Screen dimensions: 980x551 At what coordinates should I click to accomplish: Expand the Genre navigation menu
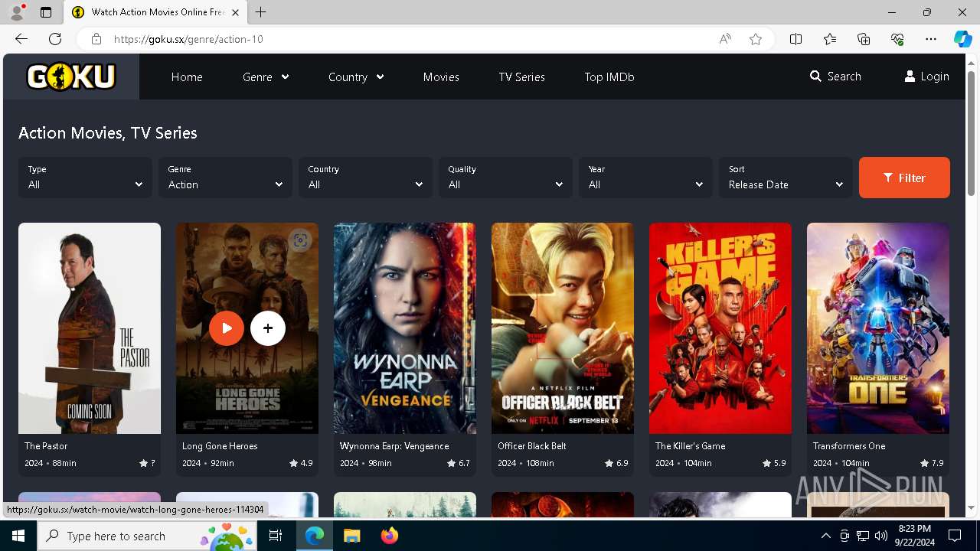point(266,77)
